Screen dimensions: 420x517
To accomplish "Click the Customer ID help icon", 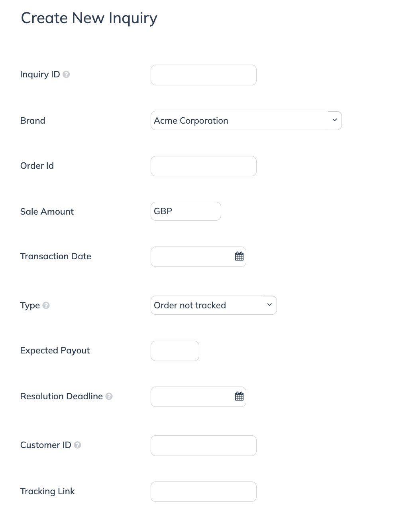I will tap(78, 445).
